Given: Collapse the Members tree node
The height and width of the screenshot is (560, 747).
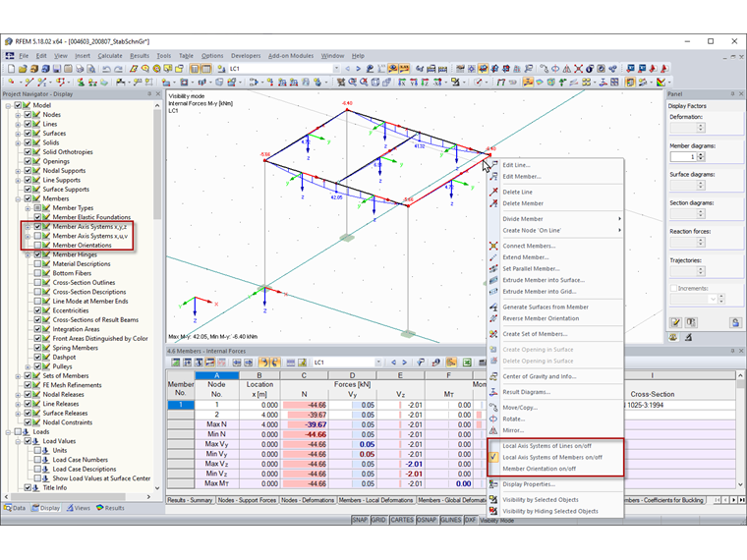Looking at the screenshot, I should (x=18, y=198).
